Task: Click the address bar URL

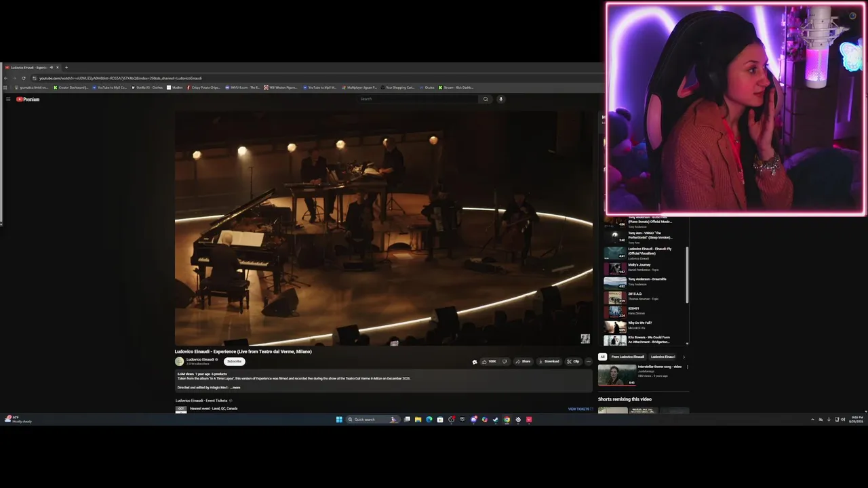Action: 121,78
